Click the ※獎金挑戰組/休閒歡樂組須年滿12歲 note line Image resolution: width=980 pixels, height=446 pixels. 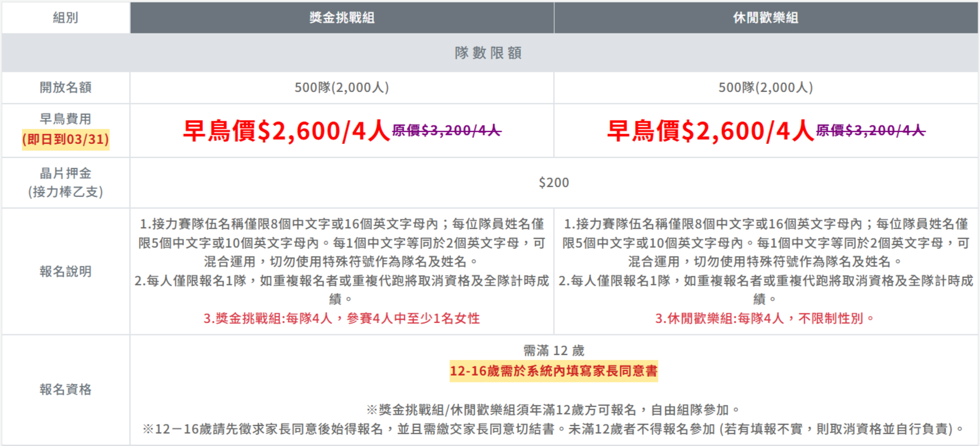554,410
